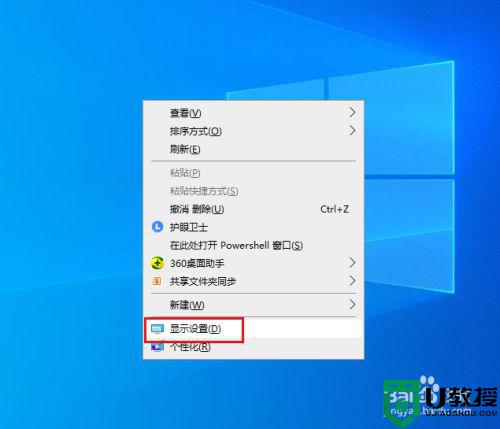Click the 个性化 icon
500x429 pixels.
[x=157, y=347]
